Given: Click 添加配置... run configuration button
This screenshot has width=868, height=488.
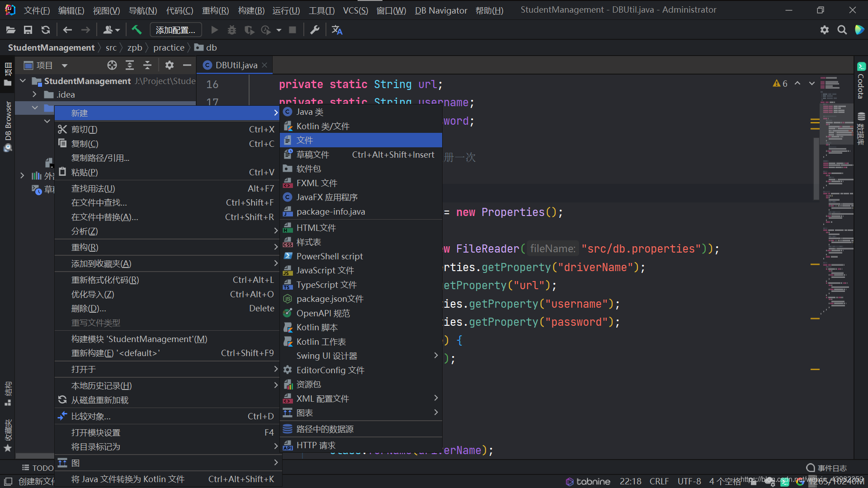Looking at the screenshot, I should click(x=175, y=30).
